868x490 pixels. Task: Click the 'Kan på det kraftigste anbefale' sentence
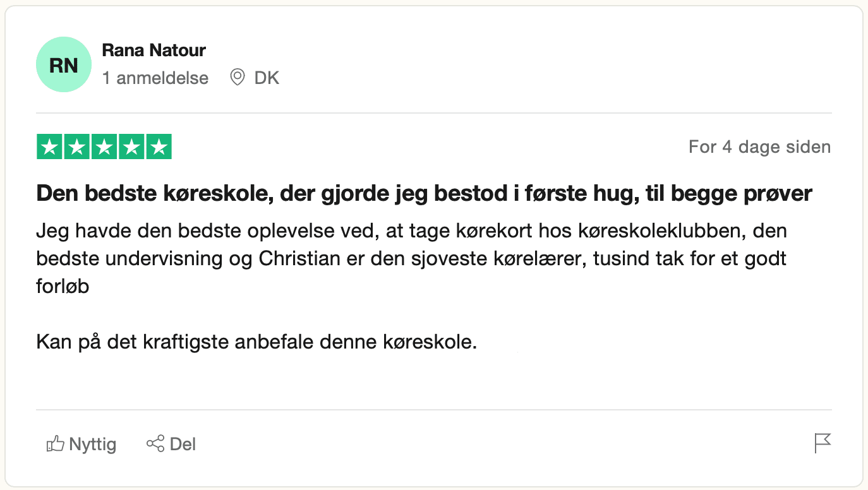point(256,342)
